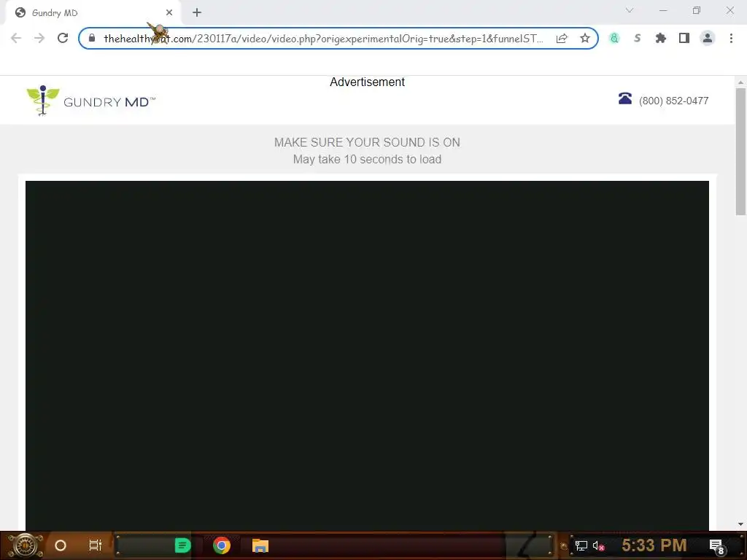This screenshot has height=560, width=747.
Task: Close the Gundry MD tab
Action: coord(169,12)
